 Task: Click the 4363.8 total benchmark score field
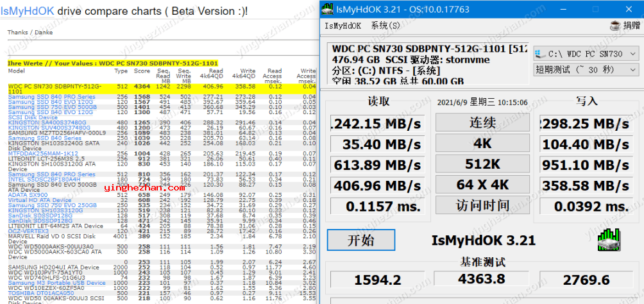(x=481, y=280)
